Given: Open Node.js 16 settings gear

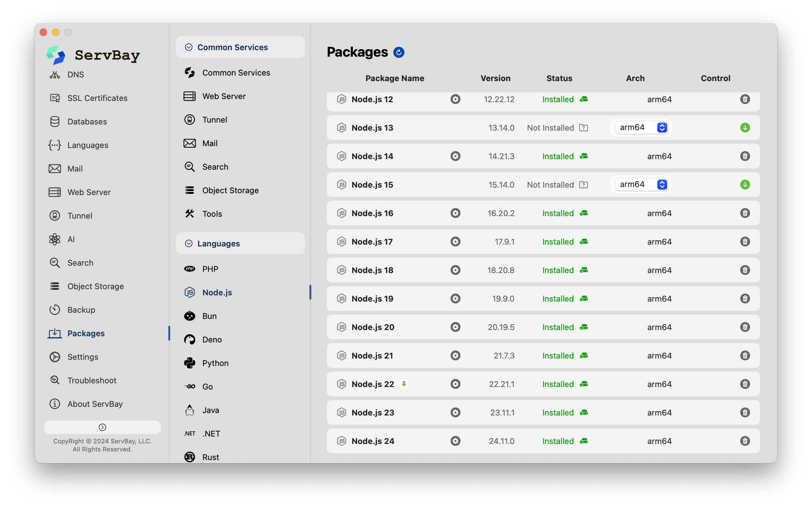Looking at the screenshot, I should [x=455, y=213].
